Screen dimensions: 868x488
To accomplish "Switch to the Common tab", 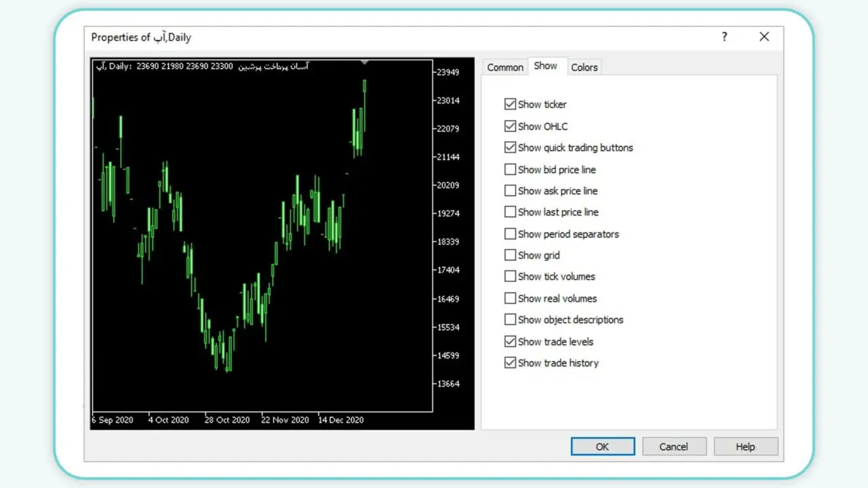I will tap(505, 67).
